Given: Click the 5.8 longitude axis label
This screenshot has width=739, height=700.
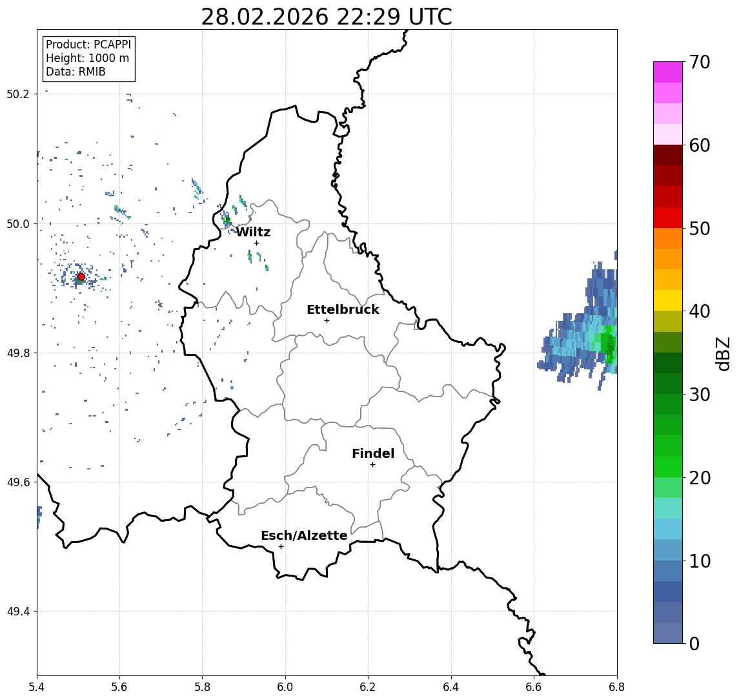Looking at the screenshot, I should [x=203, y=687].
